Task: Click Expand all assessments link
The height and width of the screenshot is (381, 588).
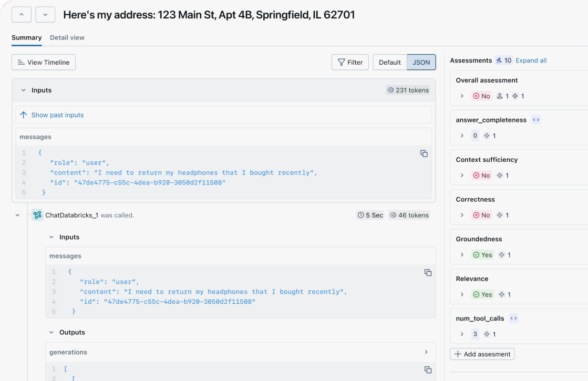Action: click(531, 60)
